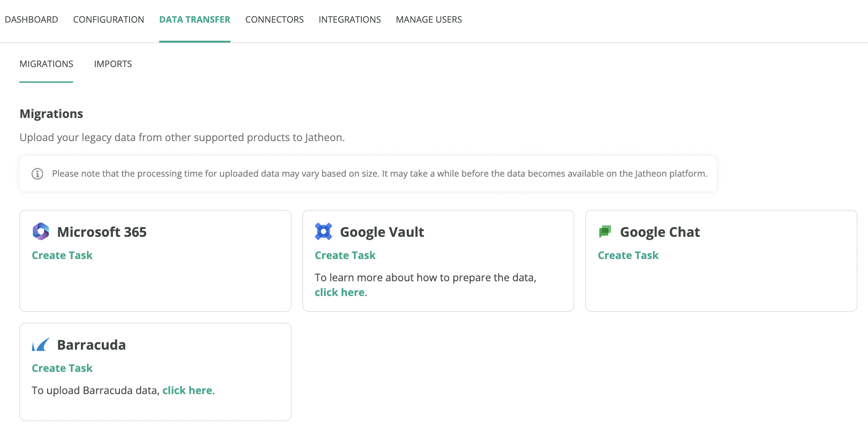The width and height of the screenshot is (868, 432).
Task: Select the Data Transfer tab
Action: (195, 19)
